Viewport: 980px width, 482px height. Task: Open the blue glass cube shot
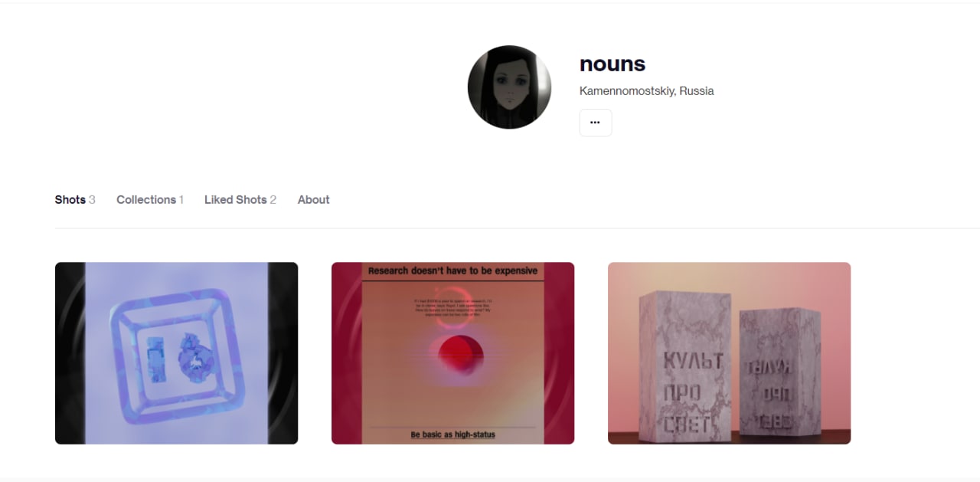[176, 353]
